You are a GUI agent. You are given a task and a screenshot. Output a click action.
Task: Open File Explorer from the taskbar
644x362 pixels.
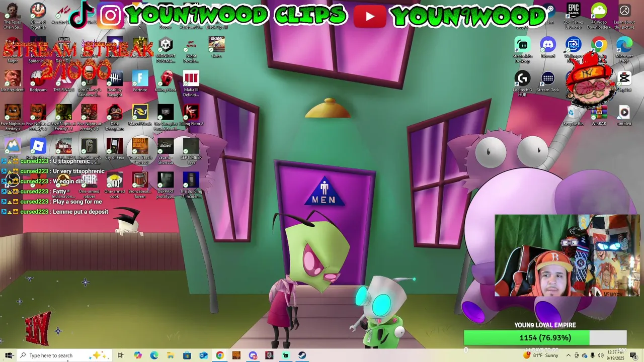(x=171, y=355)
